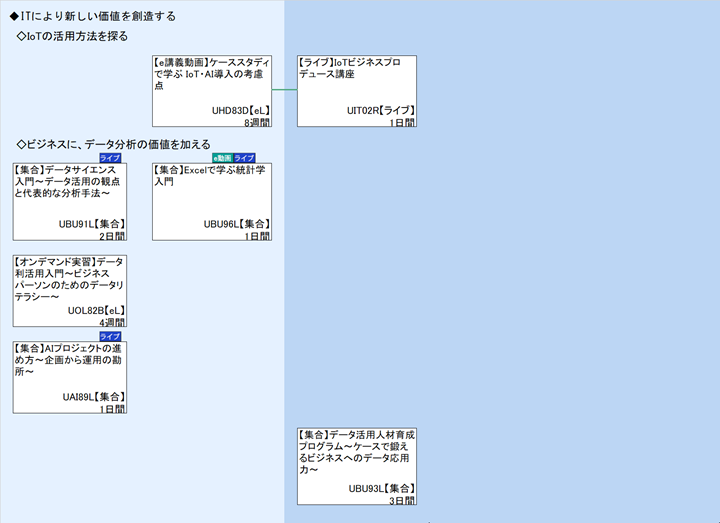Click the ライブ badge above Excelで学ぶ統計学入門
The width and height of the screenshot is (720, 523).
pyautogui.click(x=244, y=158)
